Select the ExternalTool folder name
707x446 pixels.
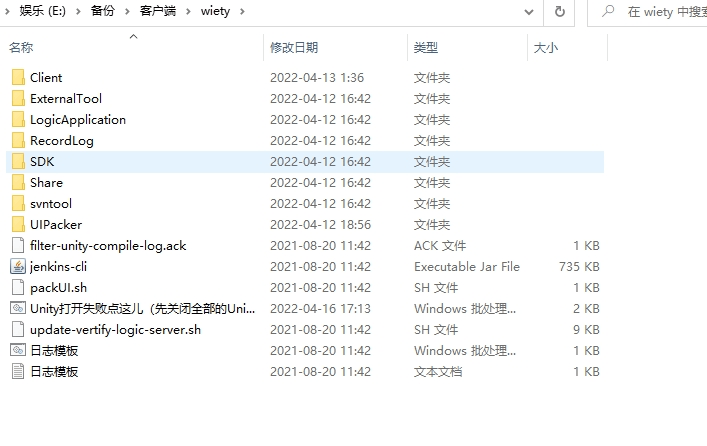[x=66, y=98]
